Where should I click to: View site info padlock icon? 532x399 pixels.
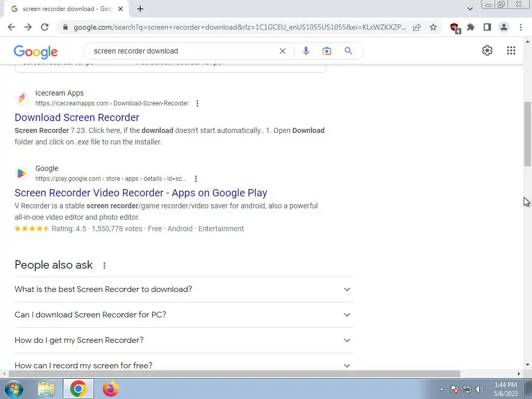pyautogui.click(x=65, y=27)
